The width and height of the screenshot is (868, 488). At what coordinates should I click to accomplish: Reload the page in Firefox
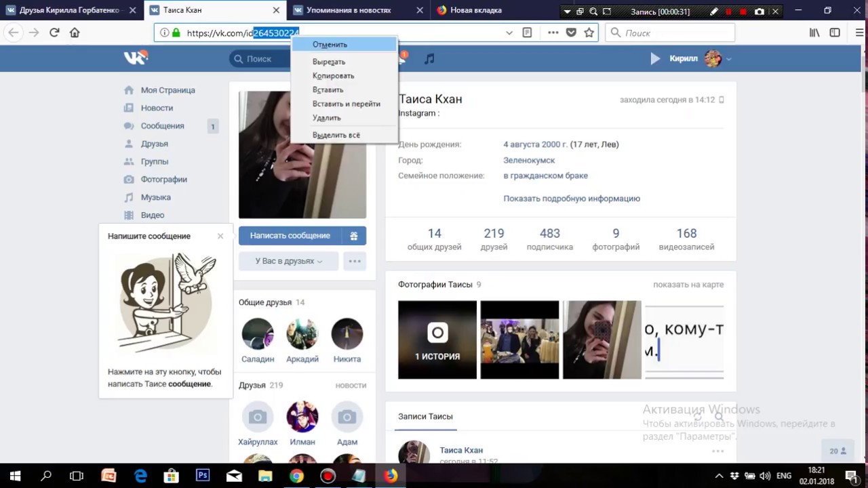[54, 33]
